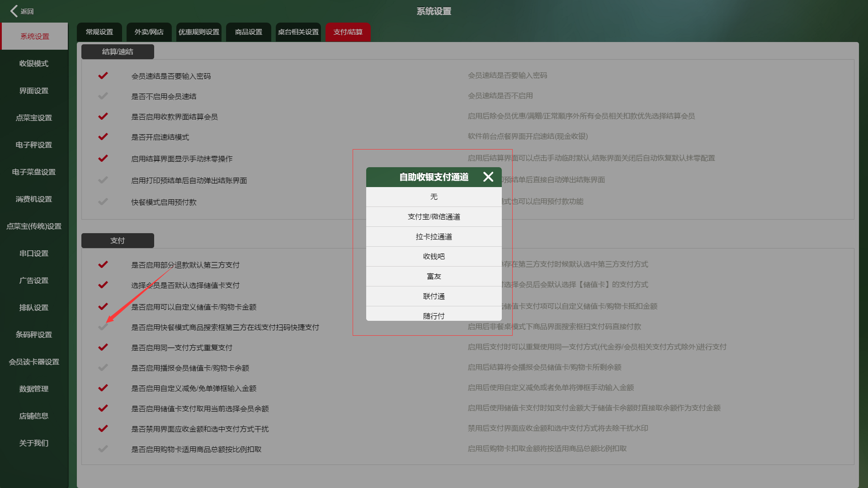Viewport: 868px width, 488px height.
Task: Open the 桌台相关设置 tab
Action: click(298, 32)
